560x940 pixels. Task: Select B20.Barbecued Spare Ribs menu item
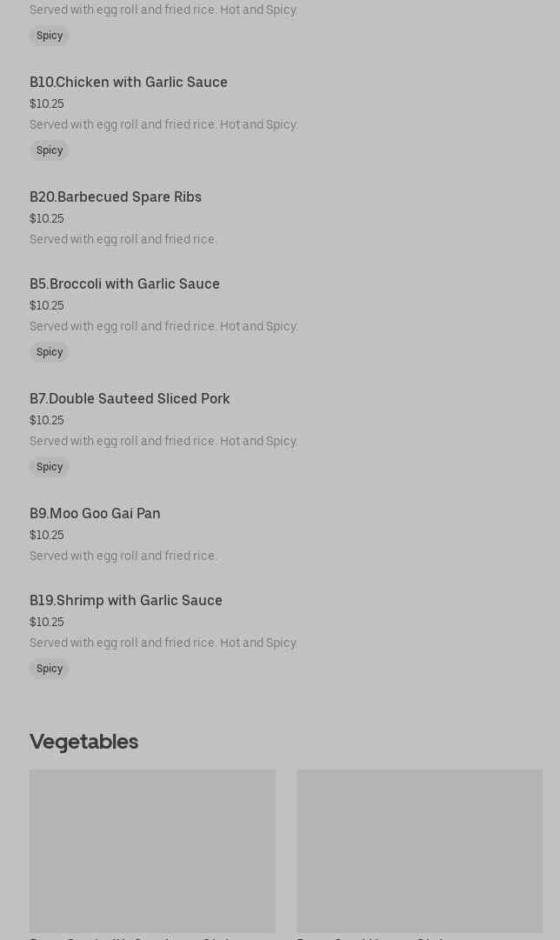pos(116,197)
